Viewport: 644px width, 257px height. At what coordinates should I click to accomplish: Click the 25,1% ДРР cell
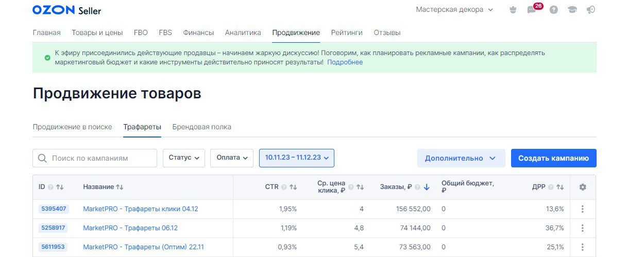tap(555, 247)
